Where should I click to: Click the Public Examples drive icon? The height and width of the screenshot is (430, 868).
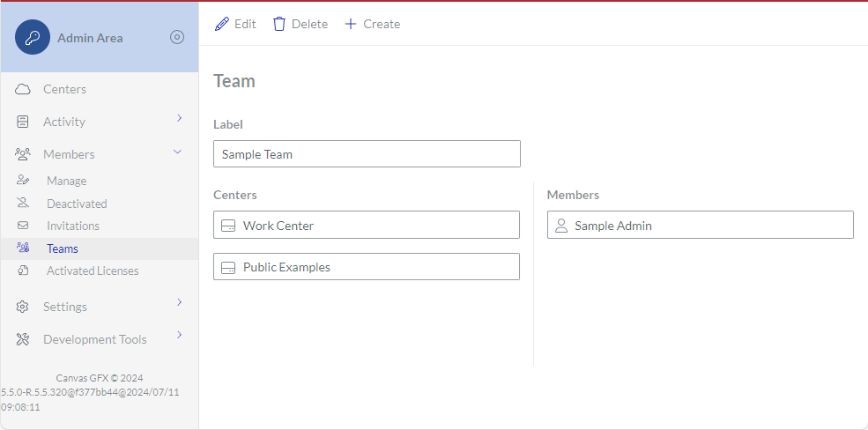228,267
